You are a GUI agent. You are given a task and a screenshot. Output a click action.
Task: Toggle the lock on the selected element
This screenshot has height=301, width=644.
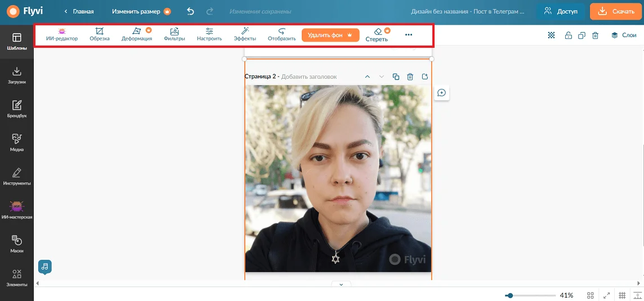[568, 35]
